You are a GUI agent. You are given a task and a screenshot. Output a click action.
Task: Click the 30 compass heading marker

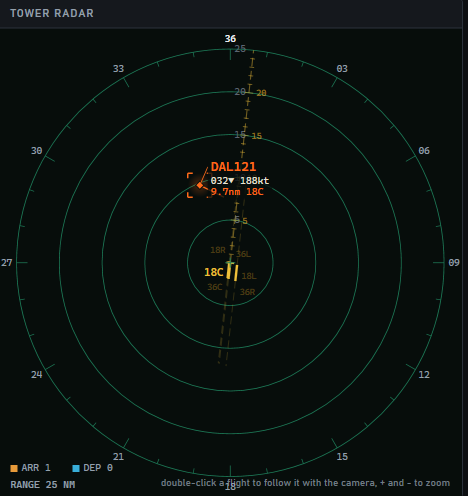point(37,151)
